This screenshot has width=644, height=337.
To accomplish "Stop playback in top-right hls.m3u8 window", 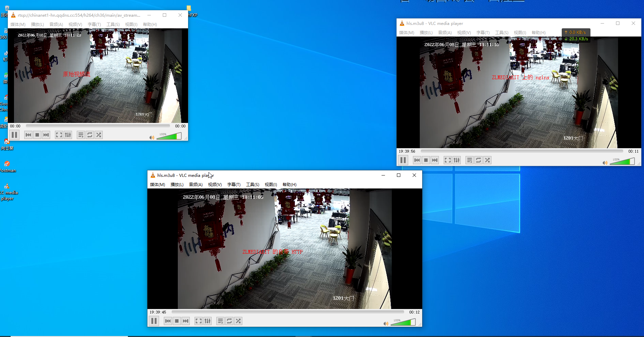I will 426,160.
